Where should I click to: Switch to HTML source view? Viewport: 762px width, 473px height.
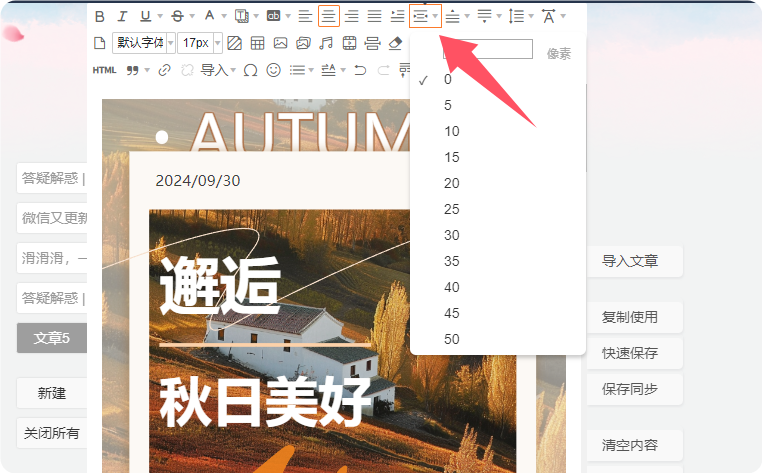pyautogui.click(x=104, y=70)
